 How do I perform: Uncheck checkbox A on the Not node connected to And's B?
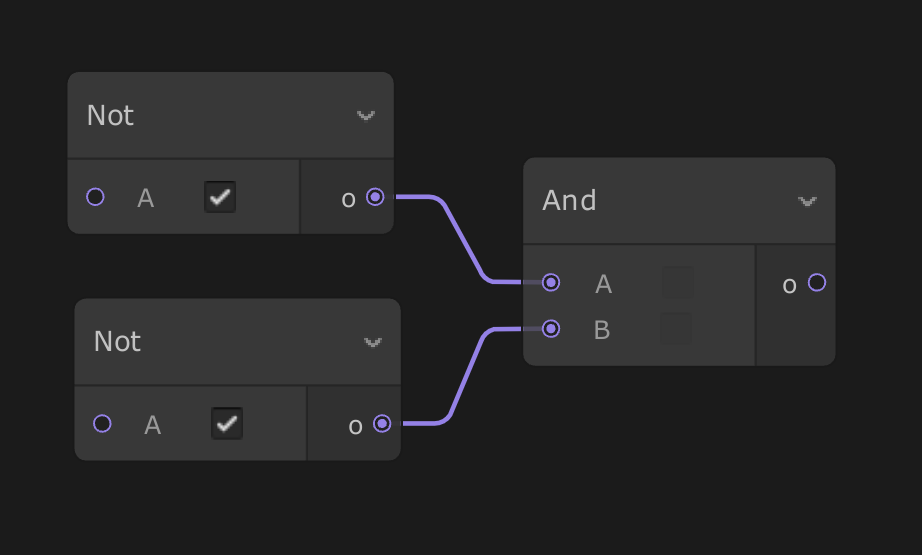227,423
